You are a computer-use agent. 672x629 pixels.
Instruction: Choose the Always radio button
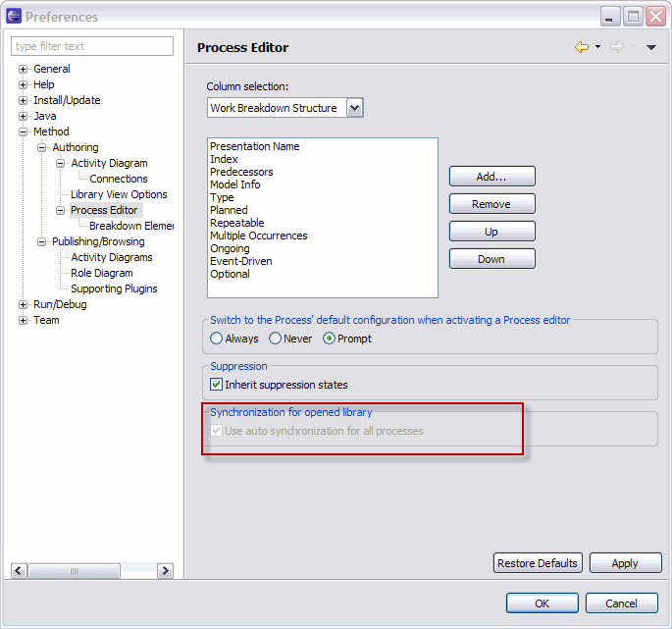click(x=217, y=339)
